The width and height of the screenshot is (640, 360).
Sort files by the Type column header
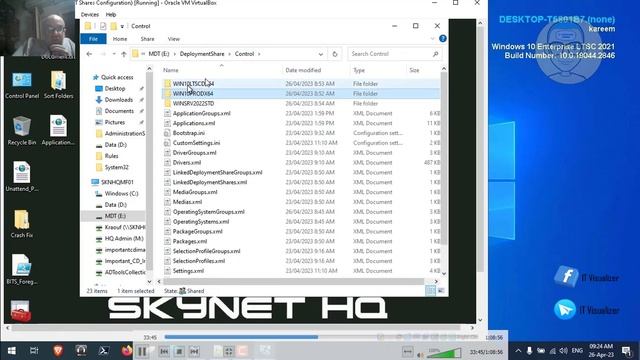click(359, 70)
